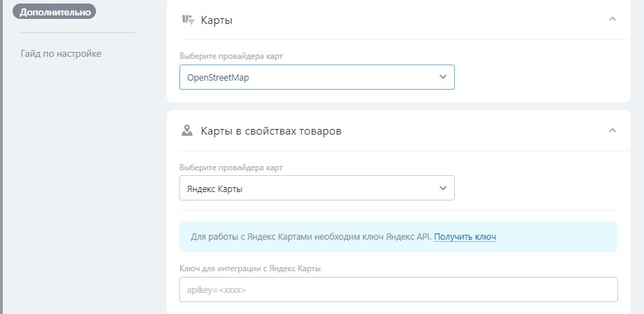Open the Яндекс Карты provider dropdown
Viewport: 644px width, 314px height.
[x=308, y=188]
